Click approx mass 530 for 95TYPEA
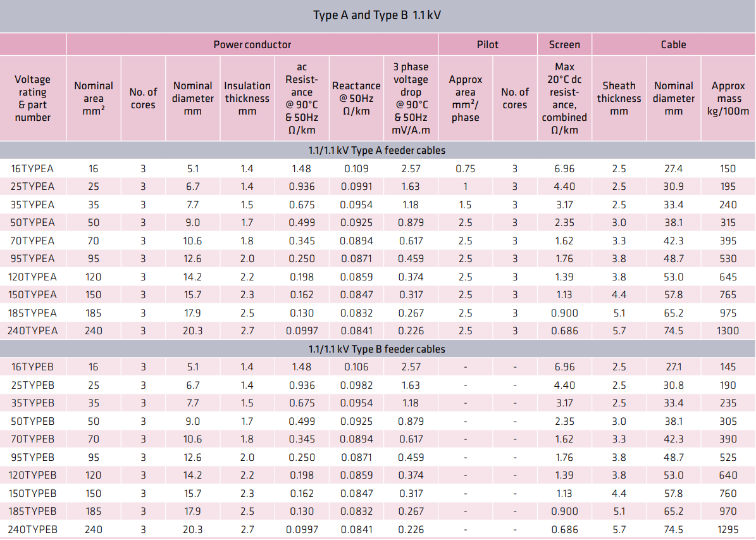Screen dimensions: 756x540 (x=728, y=259)
